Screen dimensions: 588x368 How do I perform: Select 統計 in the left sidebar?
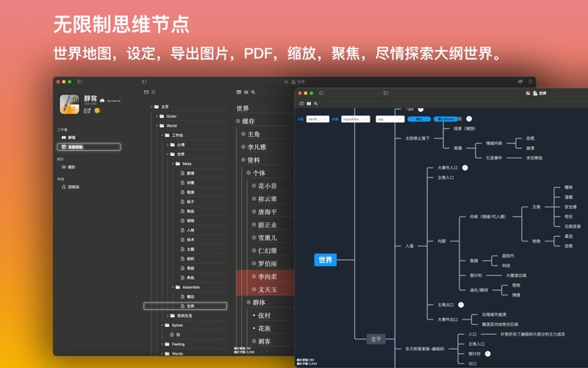[71, 167]
